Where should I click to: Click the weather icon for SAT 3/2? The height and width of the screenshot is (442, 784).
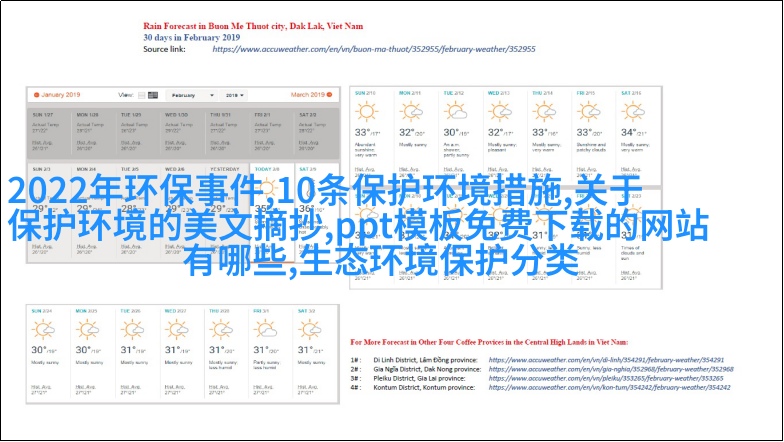tap(310, 330)
